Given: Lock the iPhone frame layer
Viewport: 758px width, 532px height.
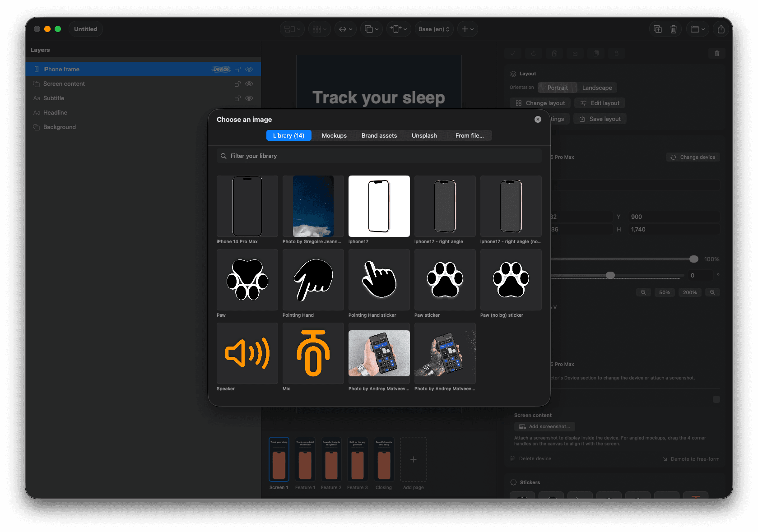Looking at the screenshot, I should pyautogui.click(x=237, y=69).
